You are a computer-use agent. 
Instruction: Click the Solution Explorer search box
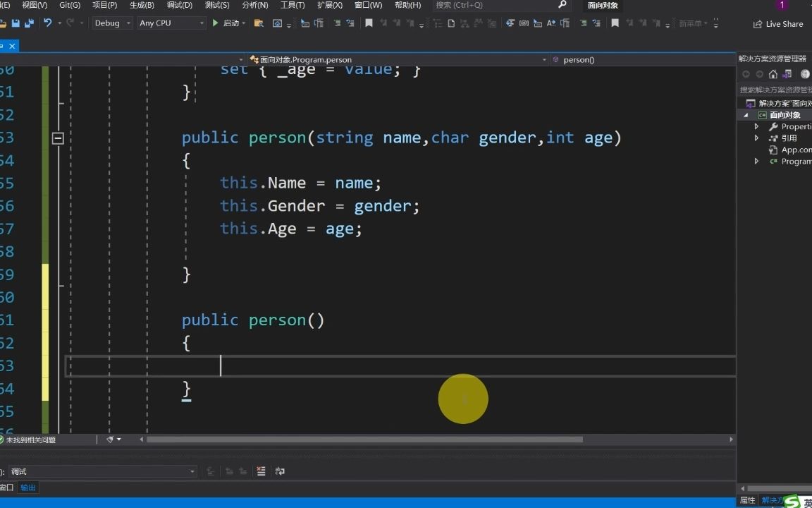pyautogui.click(x=775, y=90)
